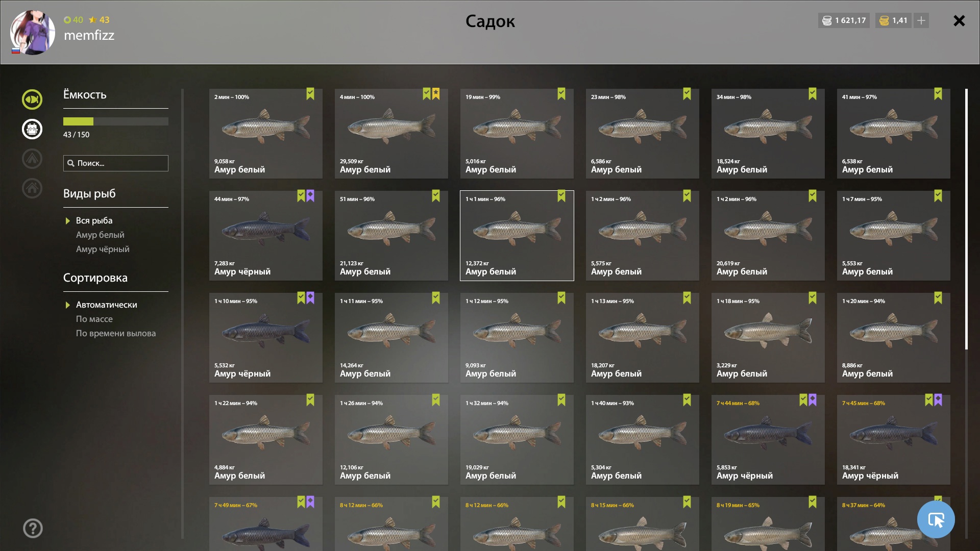Sort fish by По массе
Viewport: 980px width, 551px height.
(x=94, y=319)
